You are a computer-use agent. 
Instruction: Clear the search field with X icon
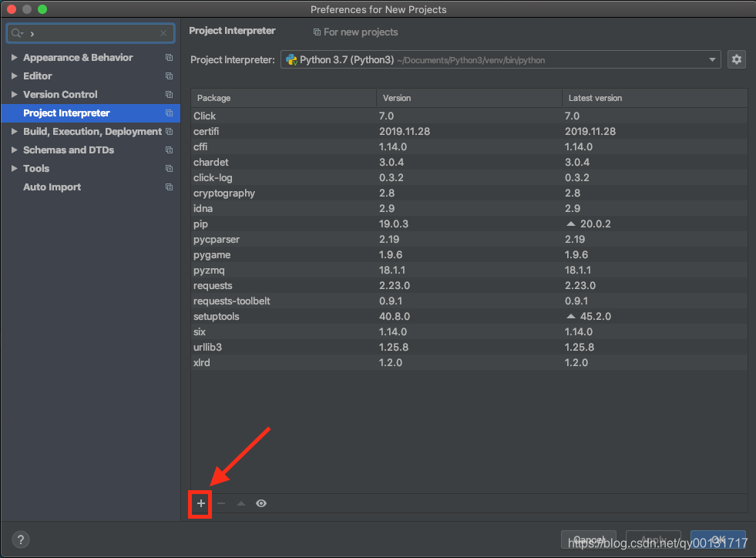coord(163,33)
